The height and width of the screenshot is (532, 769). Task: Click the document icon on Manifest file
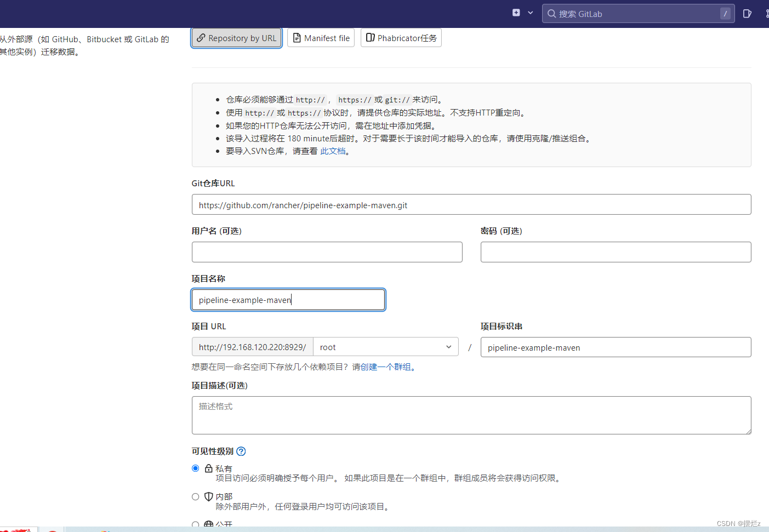click(x=297, y=38)
